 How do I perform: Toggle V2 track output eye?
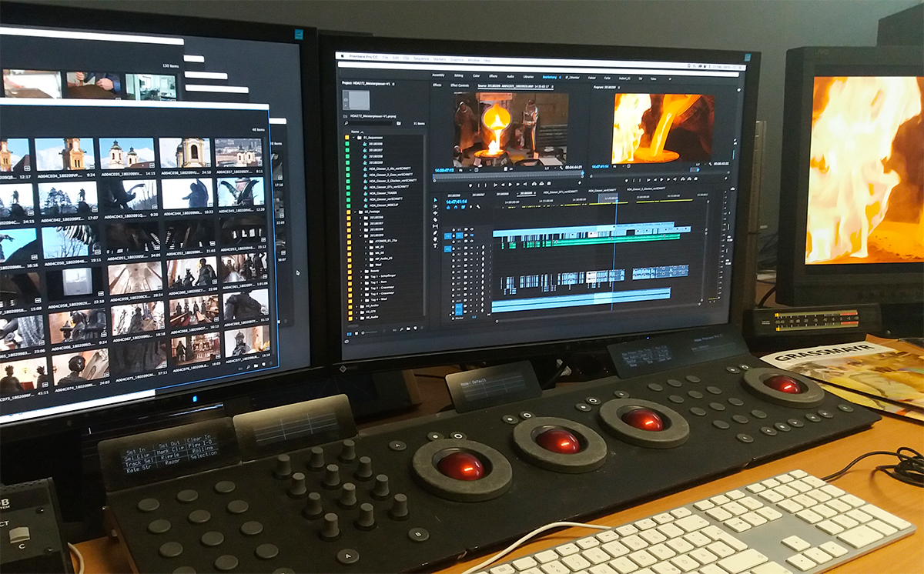[x=471, y=235]
